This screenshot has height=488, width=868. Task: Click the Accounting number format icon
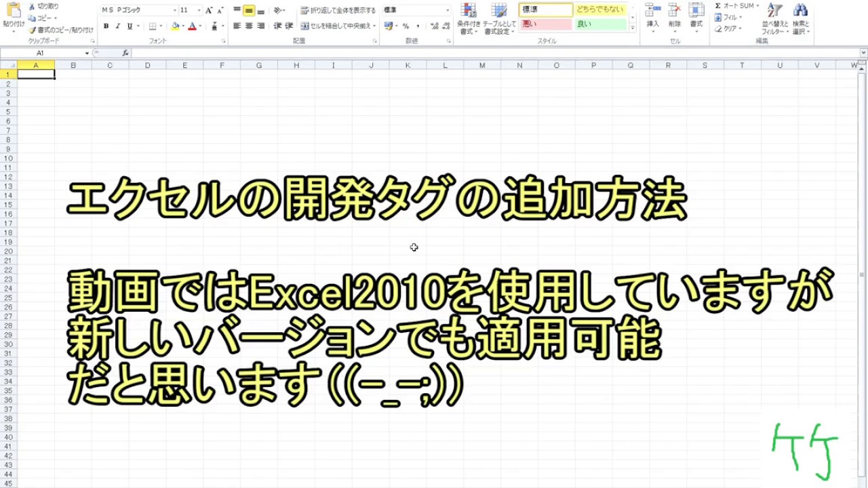[x=388, y=26]
